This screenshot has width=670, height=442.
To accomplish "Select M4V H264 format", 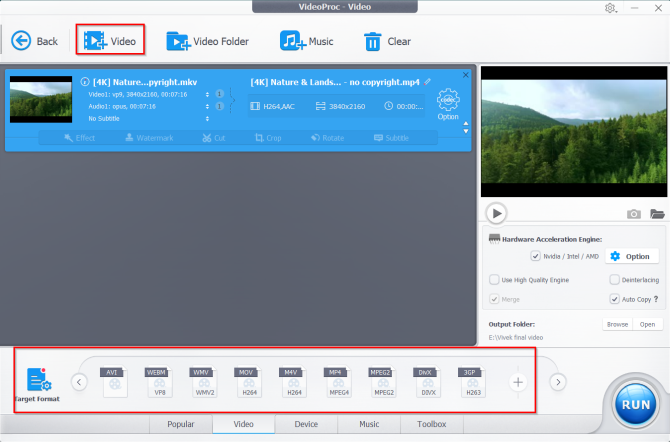I will click(x=293, y=382).
